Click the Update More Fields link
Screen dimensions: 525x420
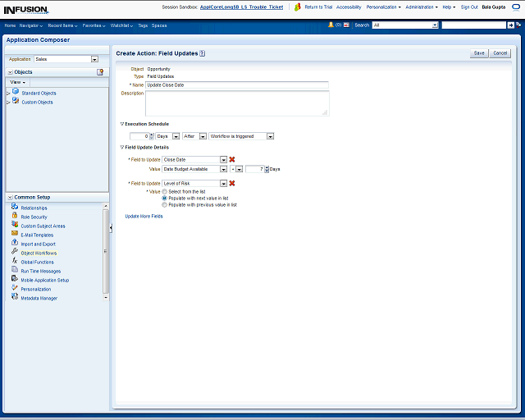click(x=144, y=216)
